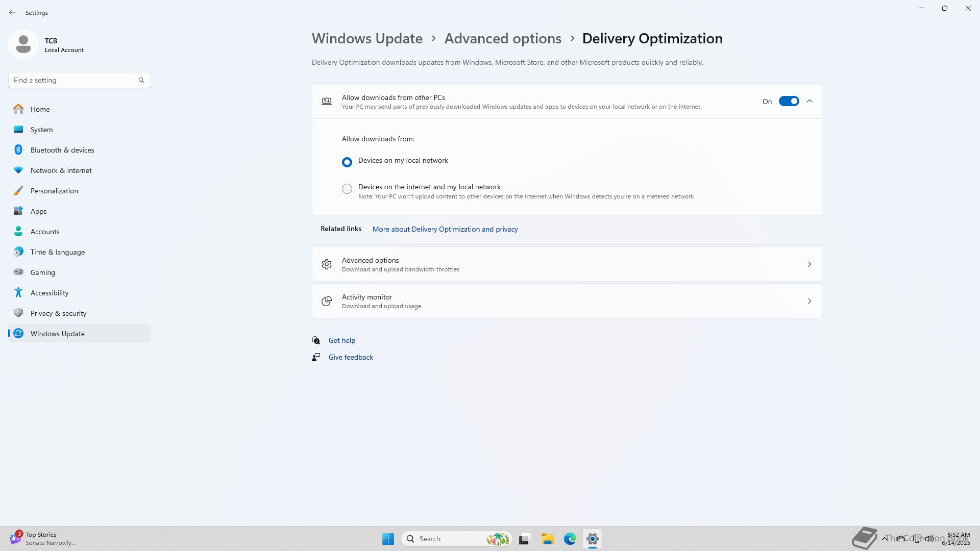The height and width of the screenshot is (551, 980).
Task: Turn off Allow downloads from other PCs
Action: click(x=789, y=102)
